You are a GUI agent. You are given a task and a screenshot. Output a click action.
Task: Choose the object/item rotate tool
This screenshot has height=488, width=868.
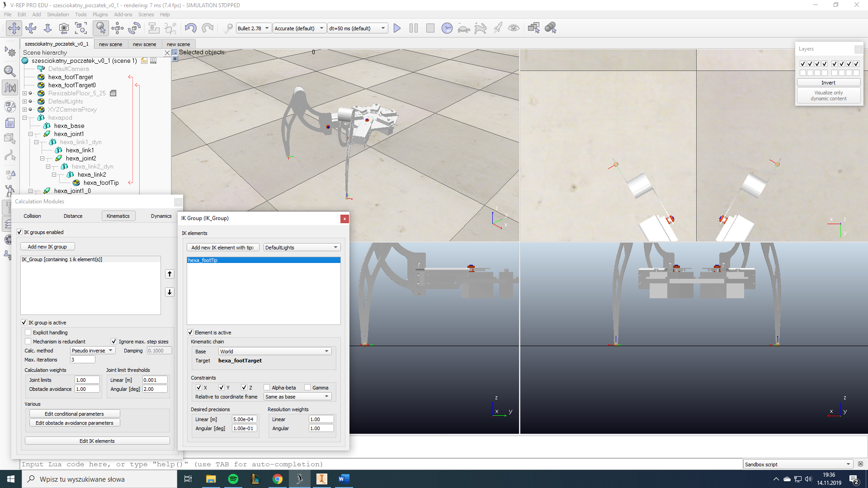[134, 28]
